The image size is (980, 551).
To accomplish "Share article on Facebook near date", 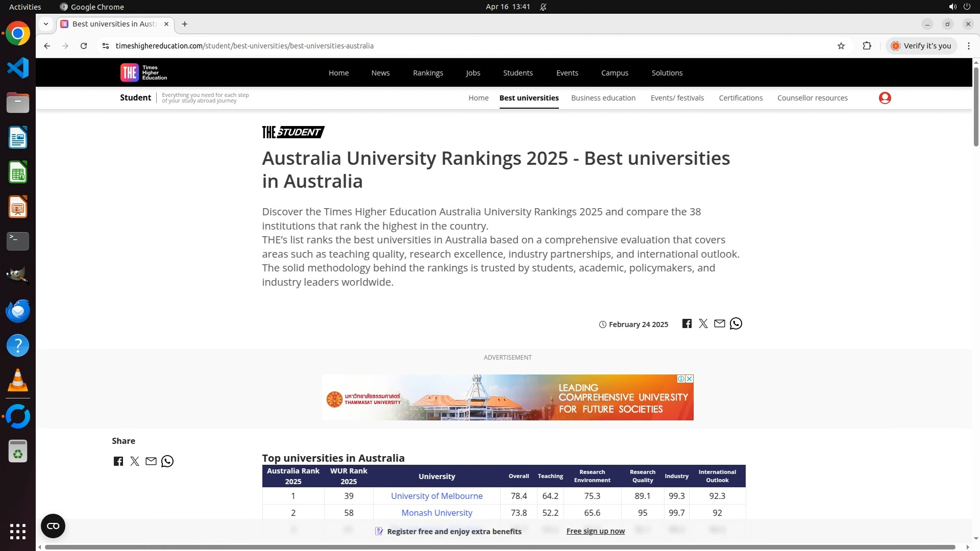I will point(687,324).
